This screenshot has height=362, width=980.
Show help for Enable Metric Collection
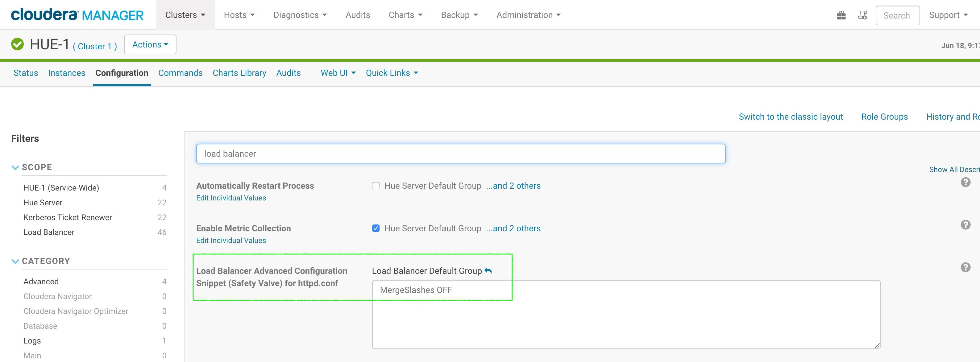pyautogui.click(x=965, y=225)
